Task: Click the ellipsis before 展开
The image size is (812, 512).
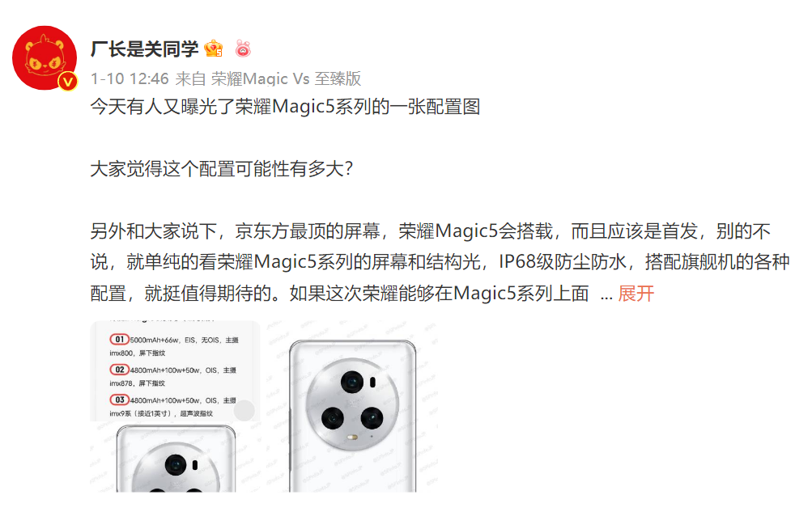Action: pyautogui.click(x=606, y=296)
